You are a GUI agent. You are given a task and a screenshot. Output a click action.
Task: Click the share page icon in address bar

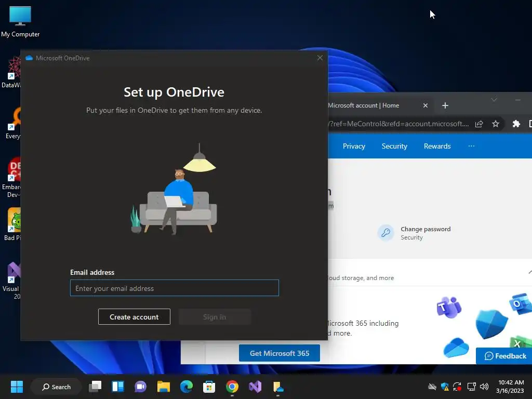pos(478,124)
